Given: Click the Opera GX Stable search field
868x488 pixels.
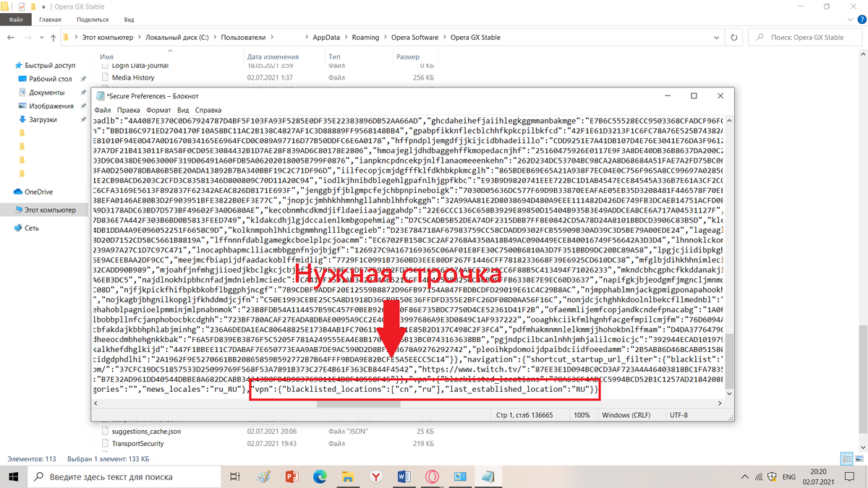Looking at the screenshot, I should point(806,38).
